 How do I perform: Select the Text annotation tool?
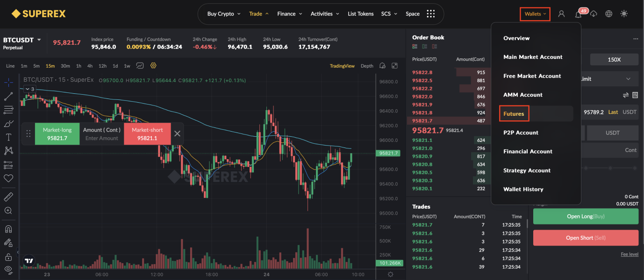[x=8, y=137]
